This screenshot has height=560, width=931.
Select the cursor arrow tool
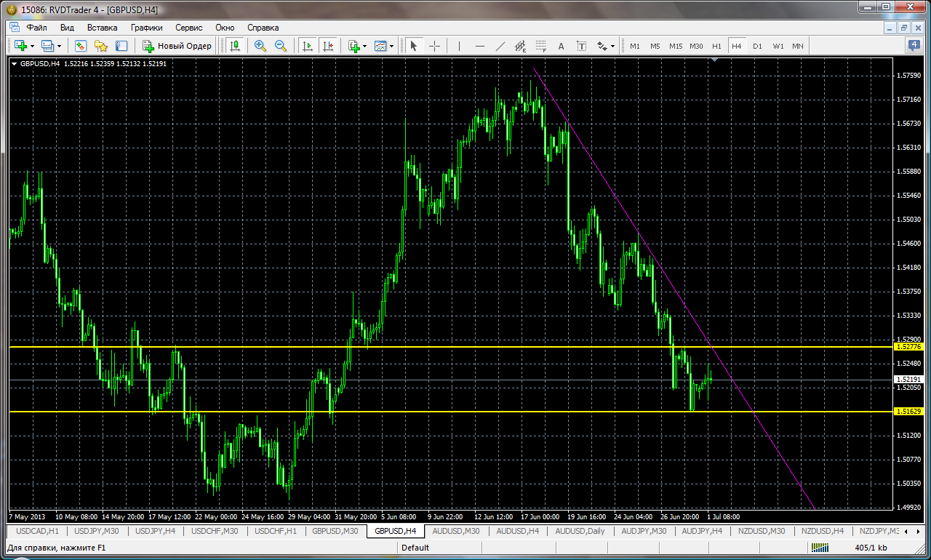[414, 46]
